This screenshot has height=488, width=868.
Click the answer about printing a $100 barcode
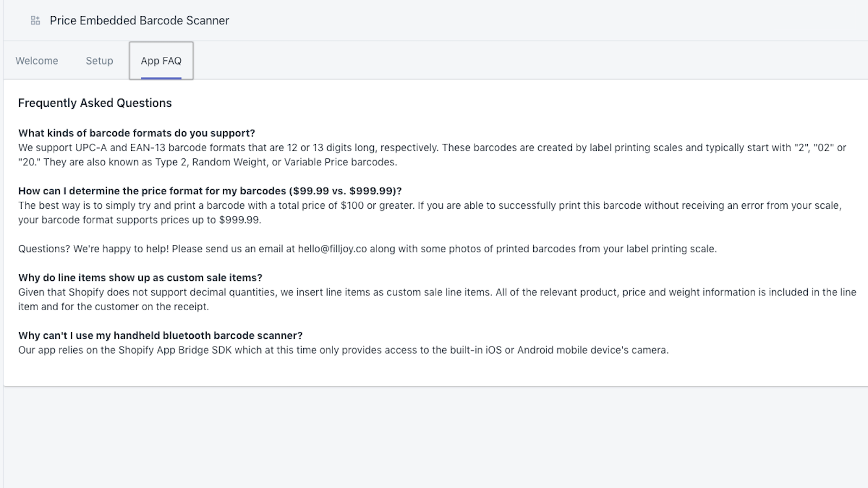coord(430,206)
